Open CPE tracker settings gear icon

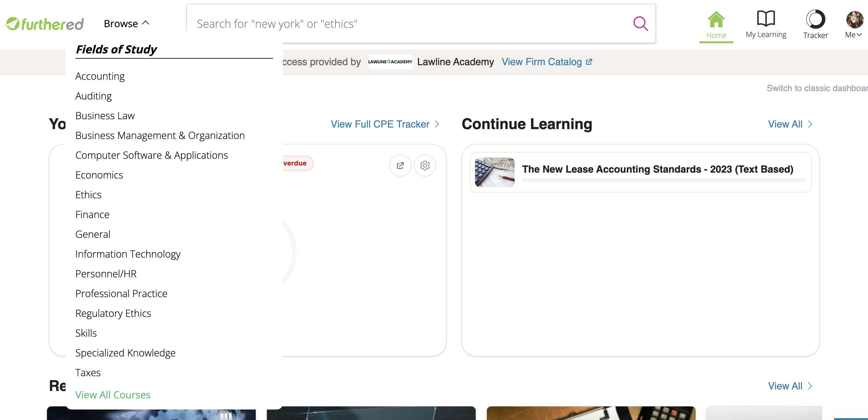(x=425, y=165)
